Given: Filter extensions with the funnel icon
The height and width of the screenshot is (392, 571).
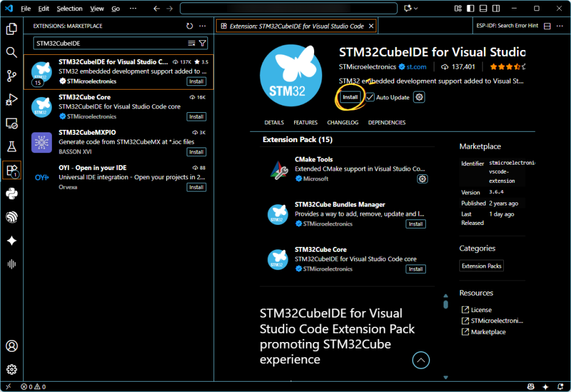Looking at the screenshot, I should pyautogui.click(x=203, y=43).
